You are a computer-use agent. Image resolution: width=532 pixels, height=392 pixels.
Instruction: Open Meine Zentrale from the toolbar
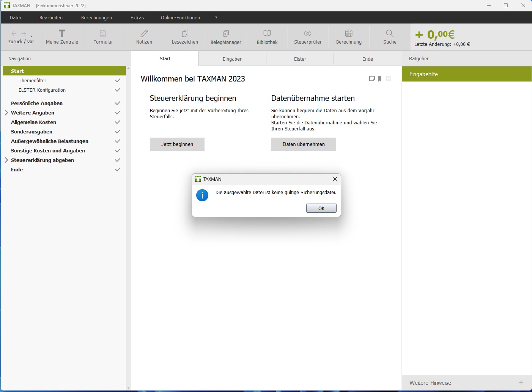[62, 37]
